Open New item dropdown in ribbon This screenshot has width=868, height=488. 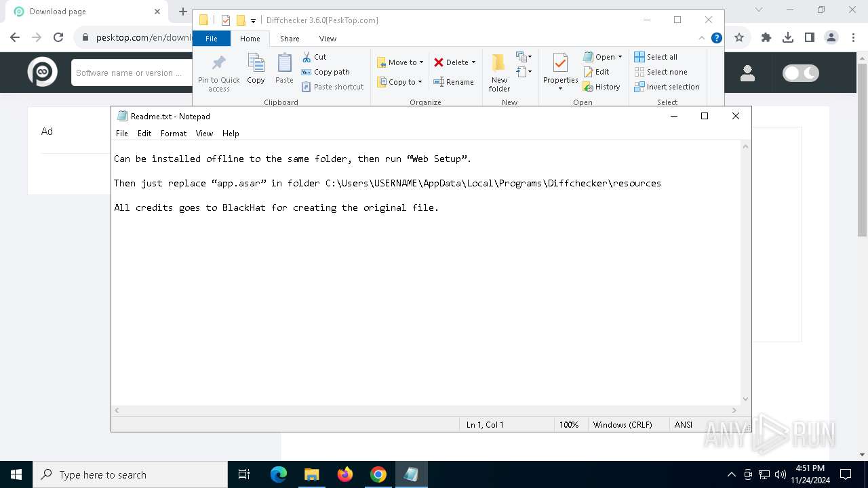tap(524, 57)
